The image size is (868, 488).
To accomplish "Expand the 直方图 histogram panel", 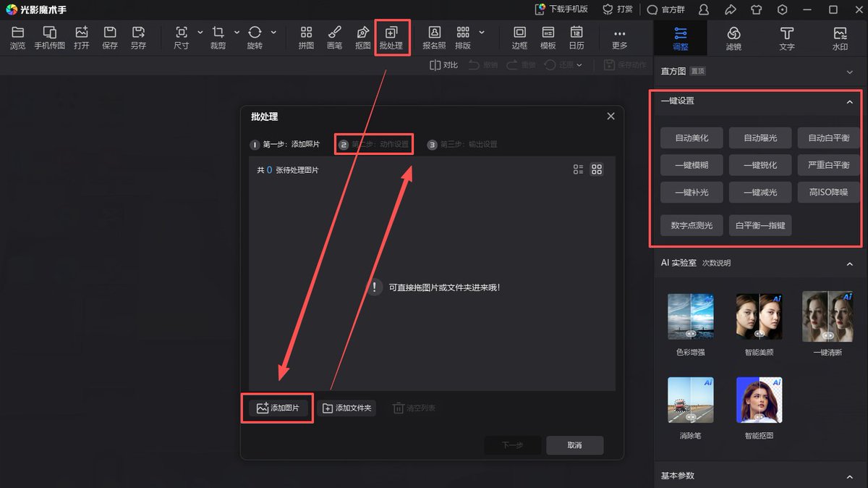I will coord(850,72).
